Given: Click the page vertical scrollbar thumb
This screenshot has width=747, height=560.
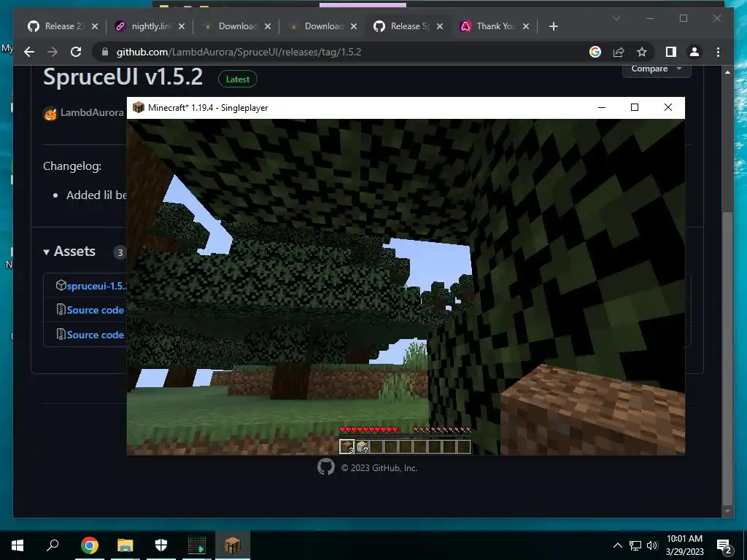Looking at the screenshot, I should tap(727, 358).
